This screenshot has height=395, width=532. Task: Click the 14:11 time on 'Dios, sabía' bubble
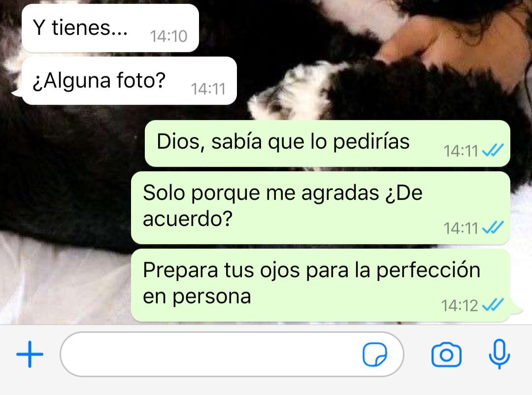pos(461,151)
